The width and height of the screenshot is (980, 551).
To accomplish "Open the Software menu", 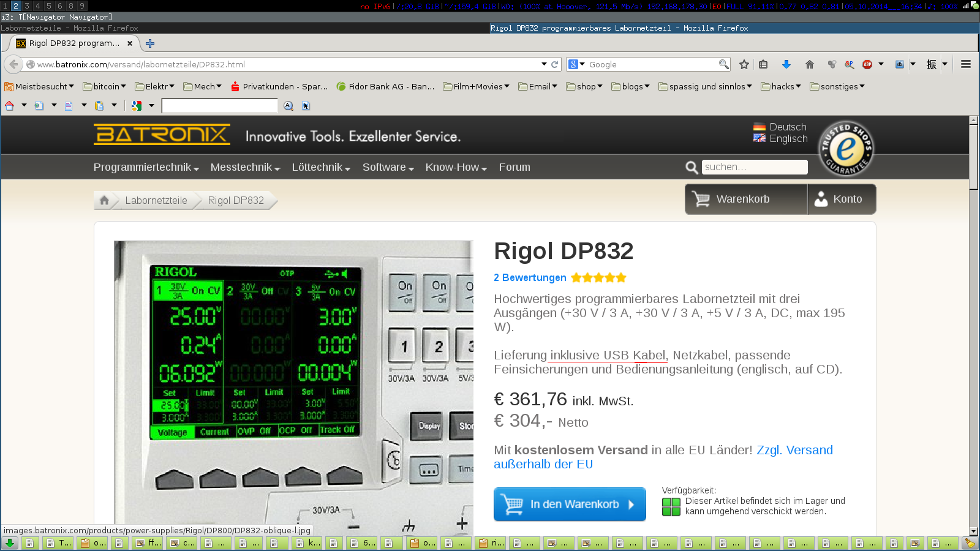I will coord(388,167).
